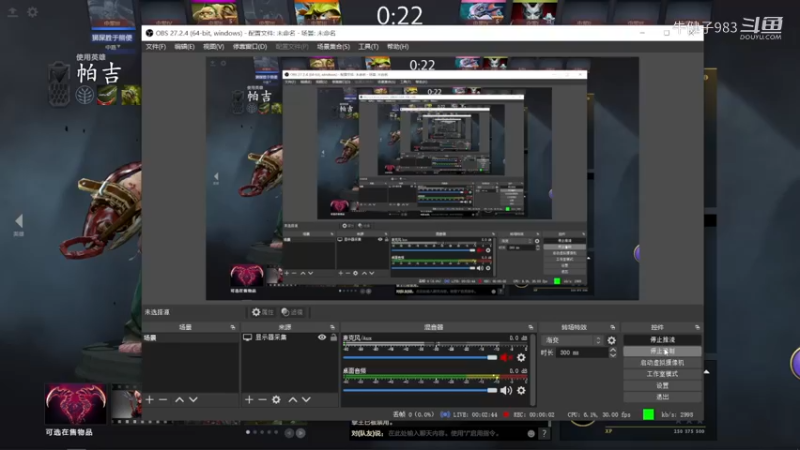The image size is (800, 450).
Task: Decrease transition duration with down stepper
Action: 613,355
